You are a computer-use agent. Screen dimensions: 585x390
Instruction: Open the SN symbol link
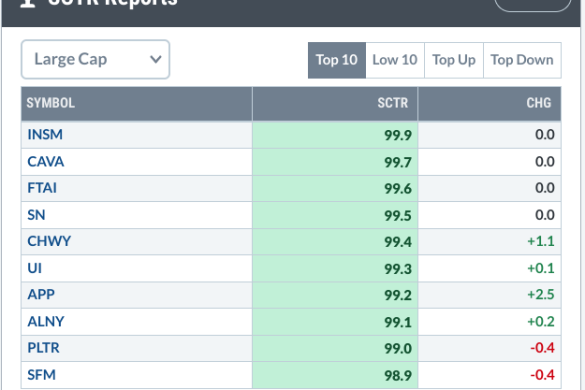point(36,215)
